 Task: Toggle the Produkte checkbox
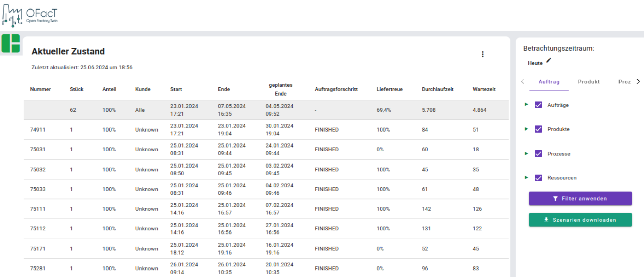tap(538, 129)
